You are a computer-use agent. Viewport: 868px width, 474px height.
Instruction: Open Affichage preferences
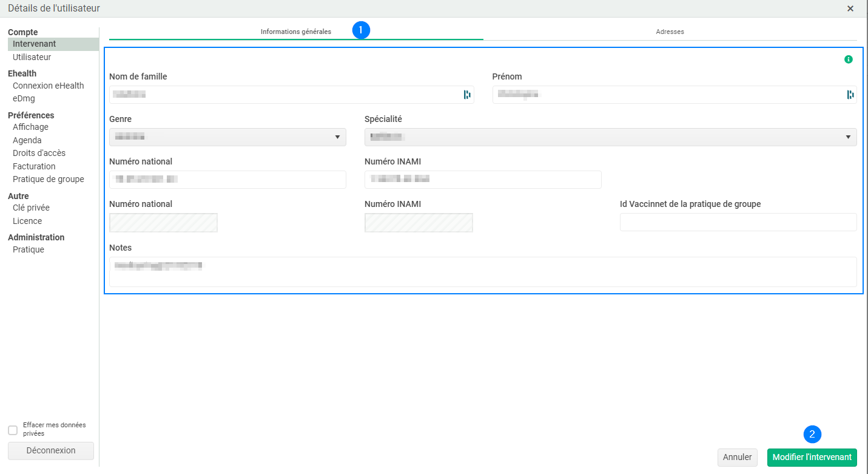(30, 127)
